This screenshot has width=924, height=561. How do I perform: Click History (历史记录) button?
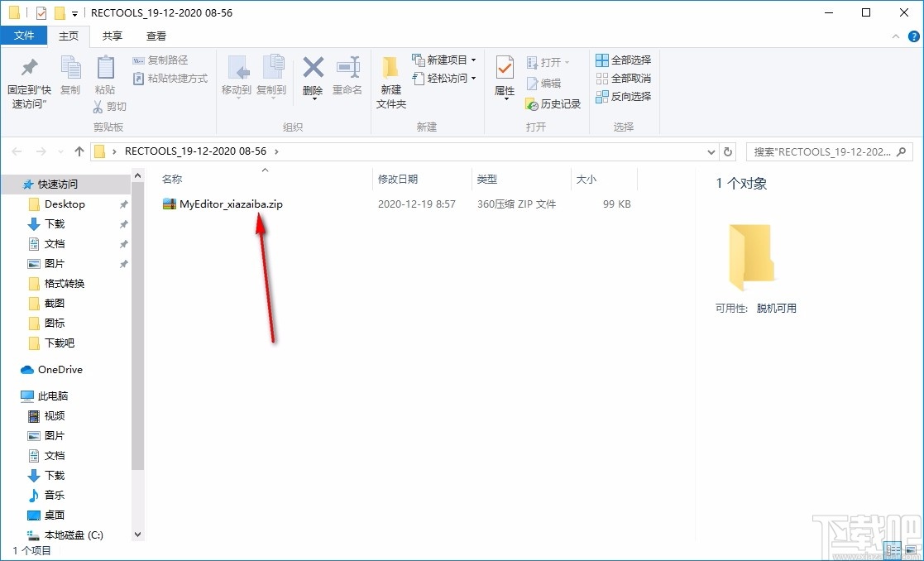pos(553,104)
